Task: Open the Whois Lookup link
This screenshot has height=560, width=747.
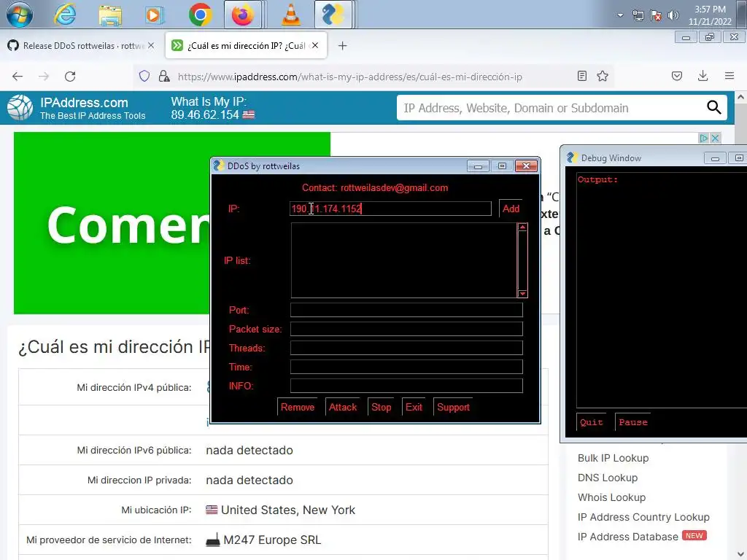Action: (612, 497)
